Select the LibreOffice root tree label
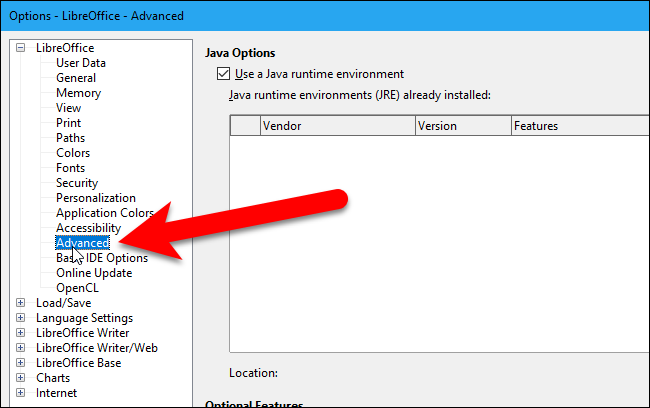This screenshot has width=650, height=408. pos(65,48)
